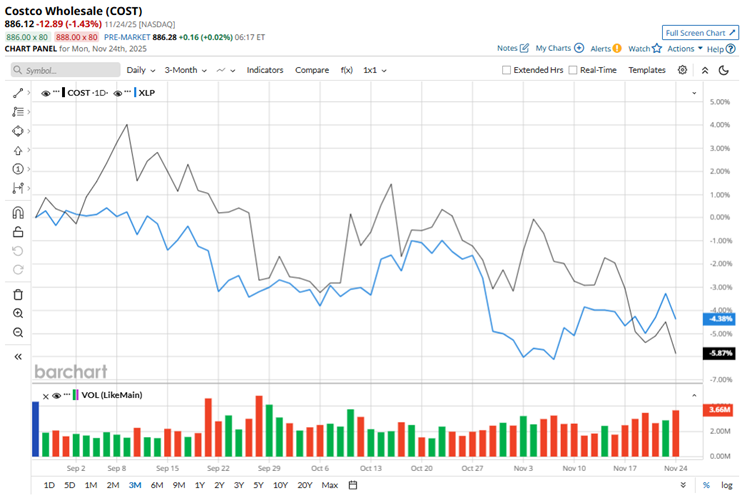
Task: Open the VOL color swatch
Action: pyautogui.click(x=75, y=395)
